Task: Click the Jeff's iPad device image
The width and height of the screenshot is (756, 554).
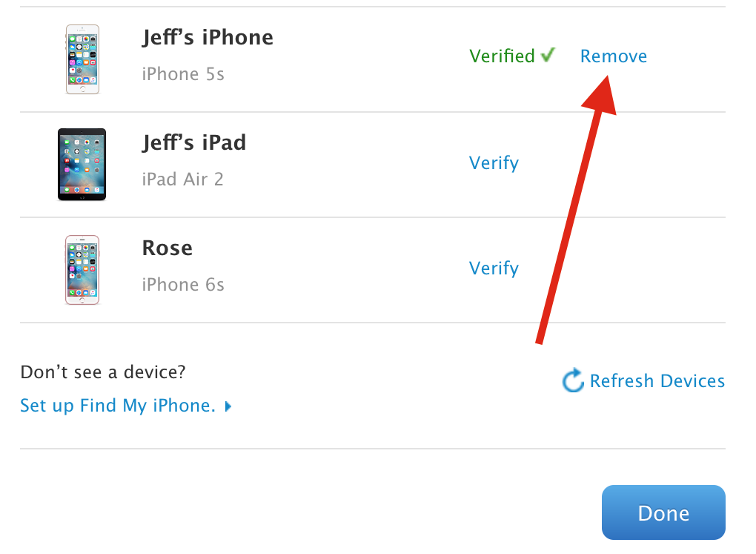Action: pos(82,165)
